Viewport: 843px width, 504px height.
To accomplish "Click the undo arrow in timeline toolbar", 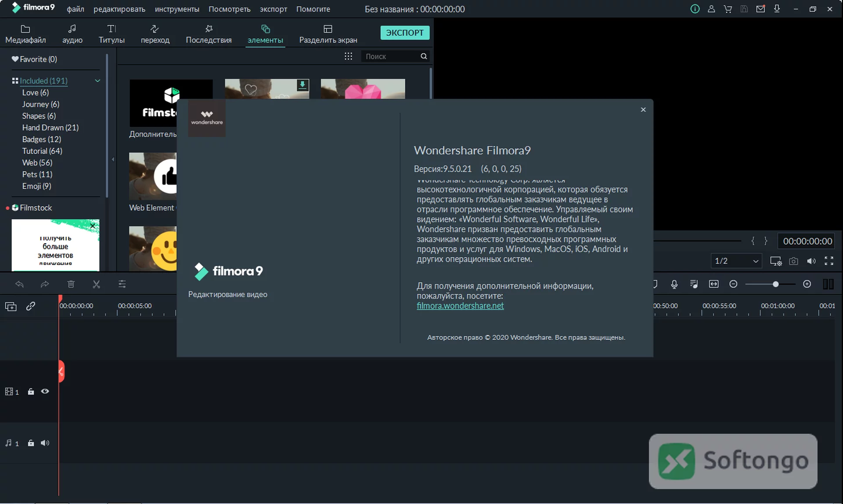I will click(x=19, y=284).
